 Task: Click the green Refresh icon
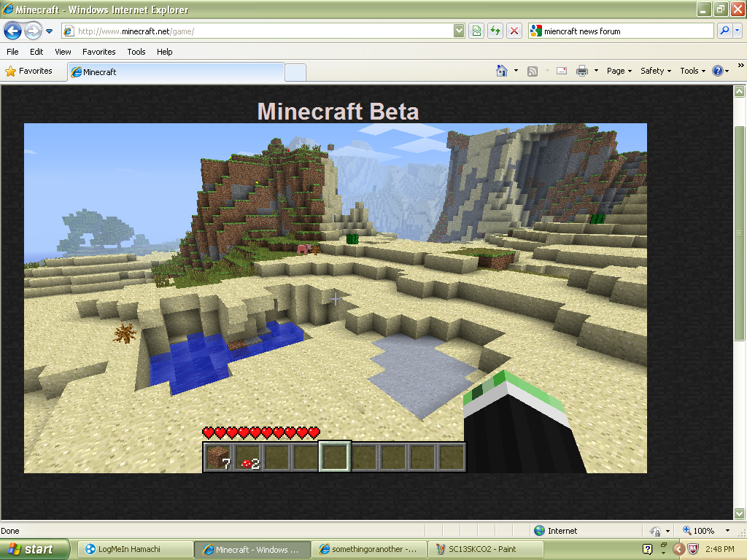click(x=495, y=31)
